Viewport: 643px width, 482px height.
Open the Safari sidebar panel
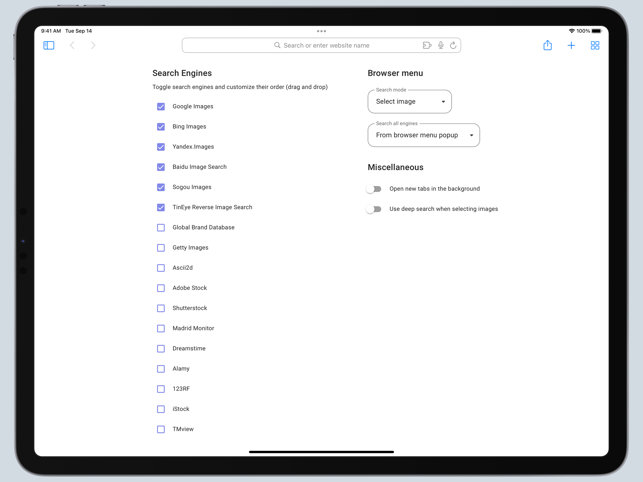pos(48,45)
